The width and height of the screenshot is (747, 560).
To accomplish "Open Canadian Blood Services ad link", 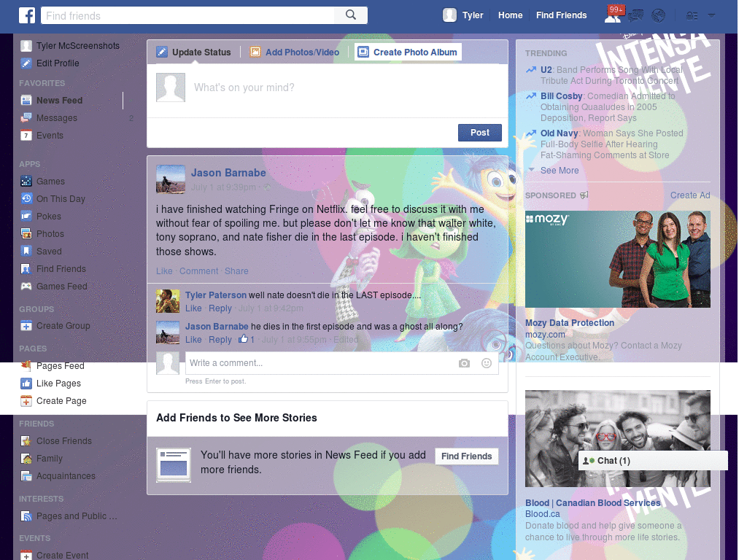I will pos(592,503).
